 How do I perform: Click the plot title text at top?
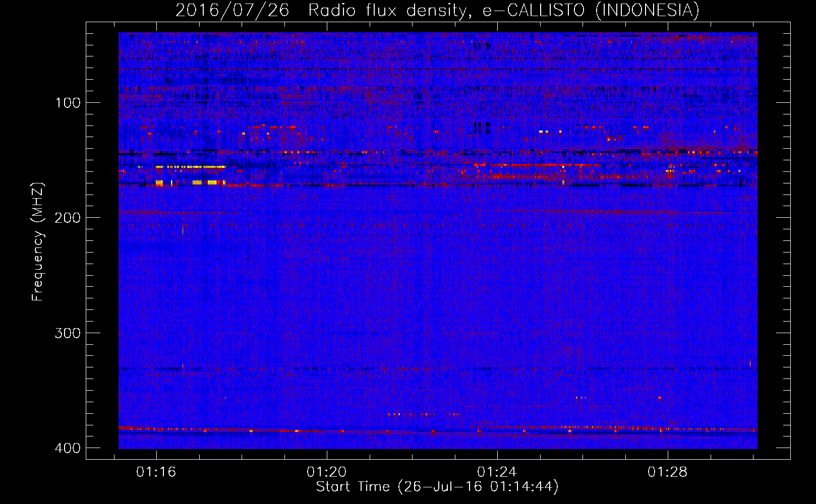437,10
